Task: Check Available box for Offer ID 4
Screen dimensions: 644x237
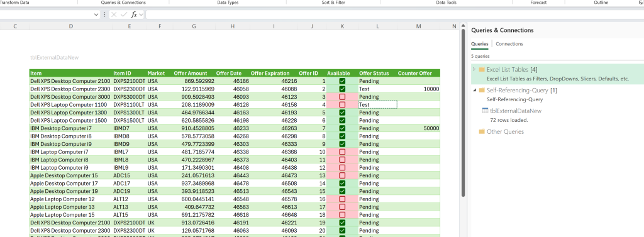Action: pyautogui.click(x=342, y=105)
